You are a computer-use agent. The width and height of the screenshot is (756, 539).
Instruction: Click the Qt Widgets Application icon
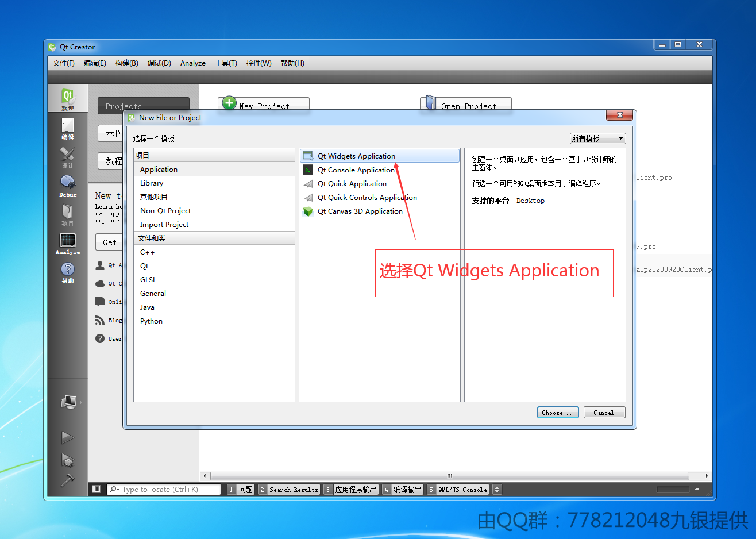point(308,156)
